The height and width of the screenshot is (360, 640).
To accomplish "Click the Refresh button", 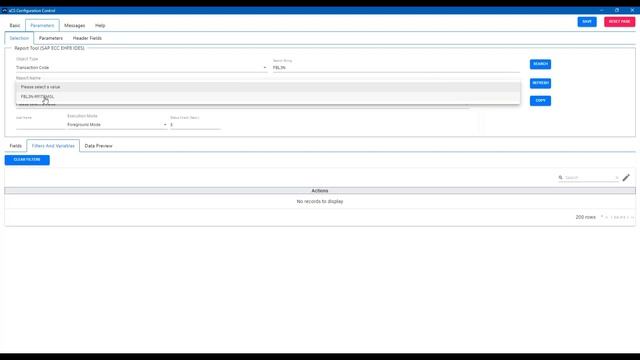I will [x=540, y=83].
